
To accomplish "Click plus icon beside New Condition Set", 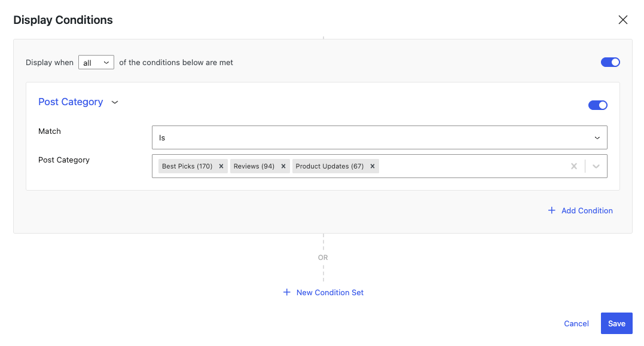I will (x=286, y=292).
